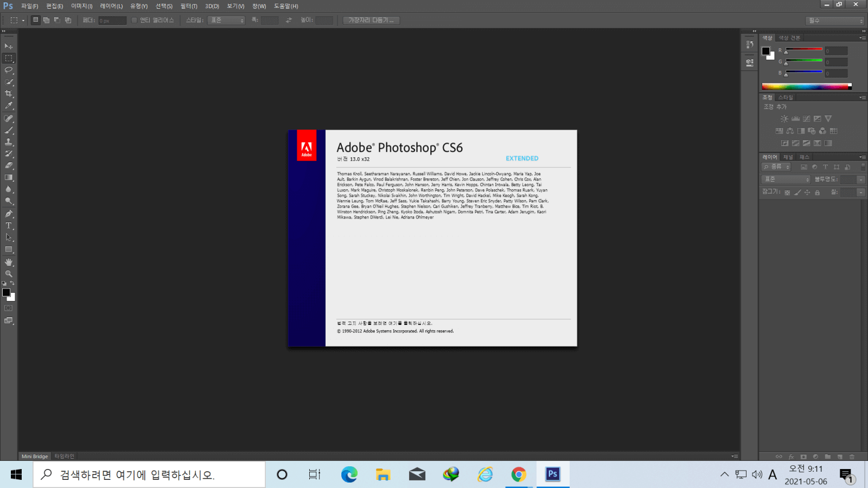Select the Hand tool
This screenshot has height=488, width=868.
point(9,262)
